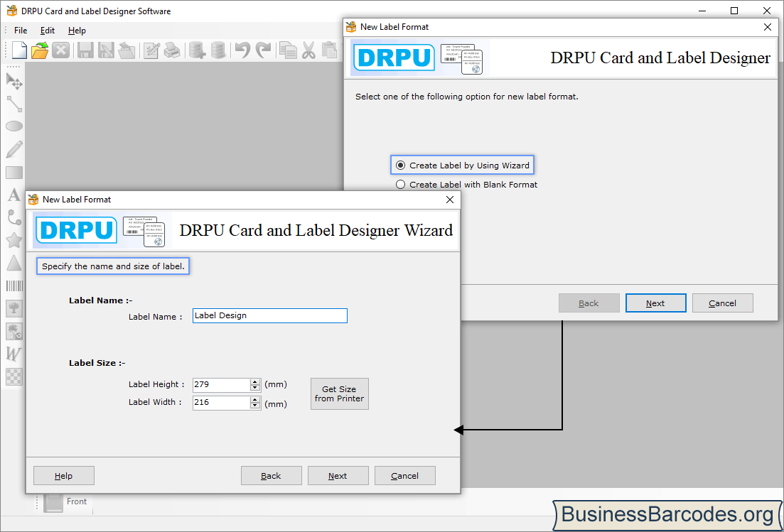Image resolution: width=784 pixels, height=532 pixels.
Task: Select the Line drawing tool
Action: point(14,104)
